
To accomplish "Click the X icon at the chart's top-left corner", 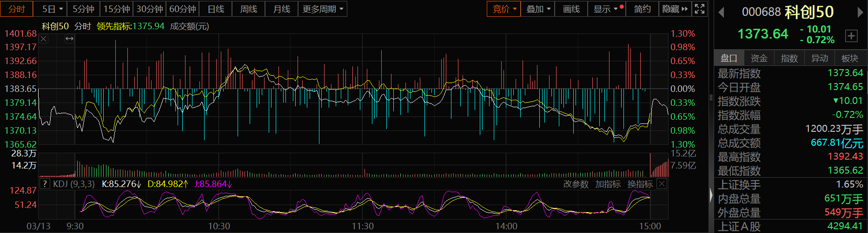I will pos(44,39).
